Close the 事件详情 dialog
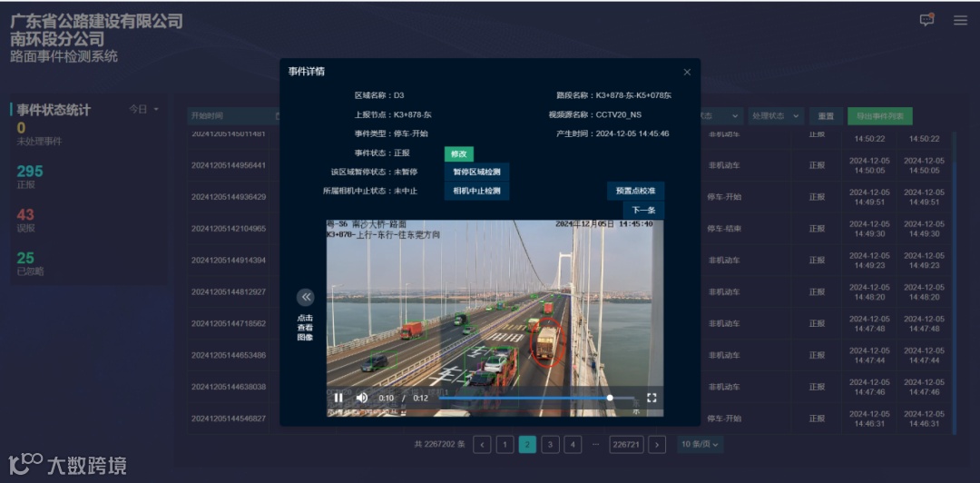 click(x=687, y=72)
